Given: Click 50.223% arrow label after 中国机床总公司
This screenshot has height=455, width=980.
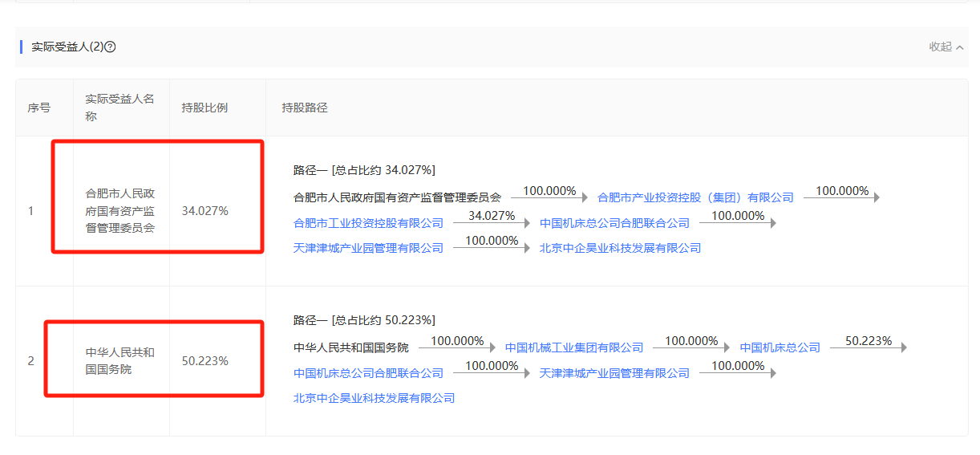Looking at the screenshot, I should point(869,340).
